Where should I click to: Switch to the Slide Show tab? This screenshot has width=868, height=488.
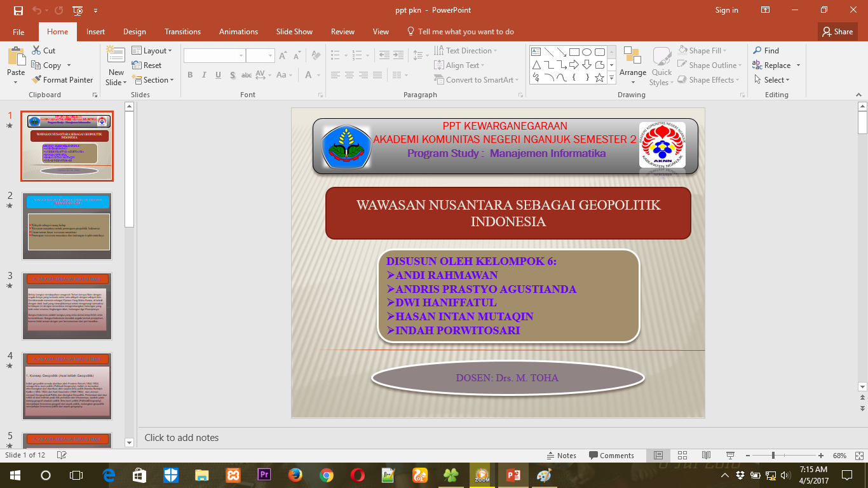294,31
